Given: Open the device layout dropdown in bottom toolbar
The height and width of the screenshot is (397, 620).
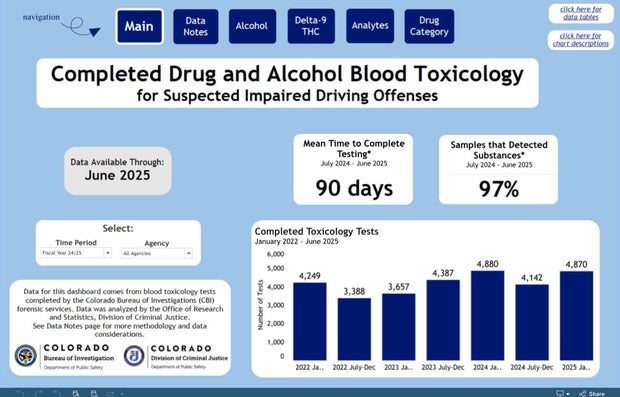Looking at the screenshot, I should coord(114,394).
